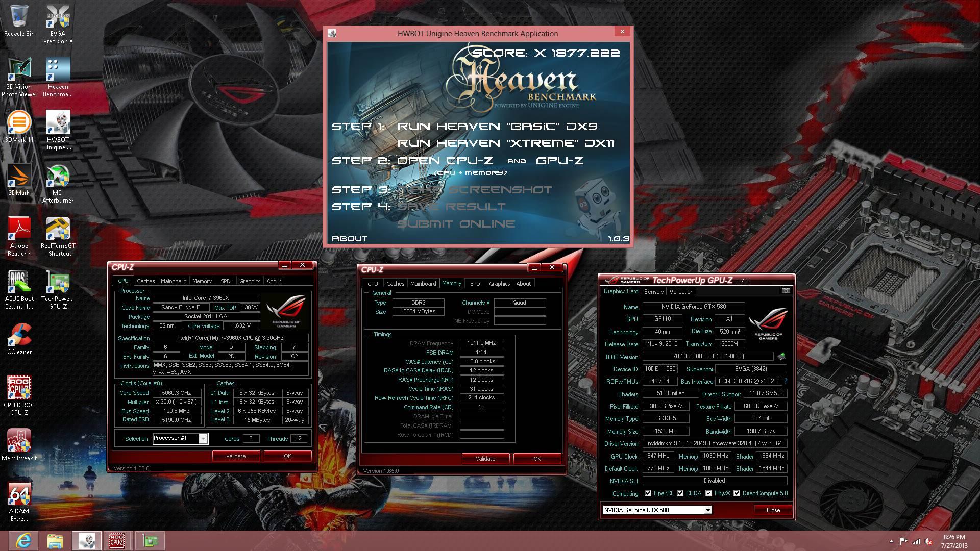Click the DRAM Frequency value 1211.0 MHz
The image size is (980, 551).
coord(481,343)
